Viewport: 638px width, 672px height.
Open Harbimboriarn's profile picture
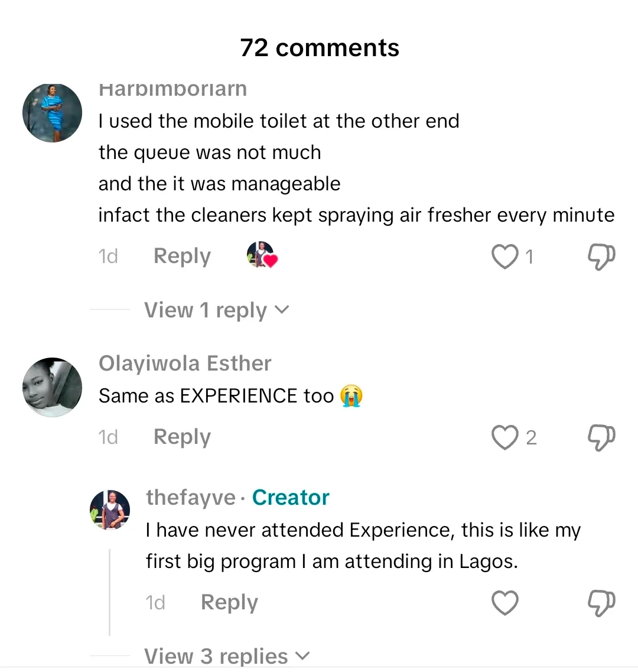click(52, 113)
